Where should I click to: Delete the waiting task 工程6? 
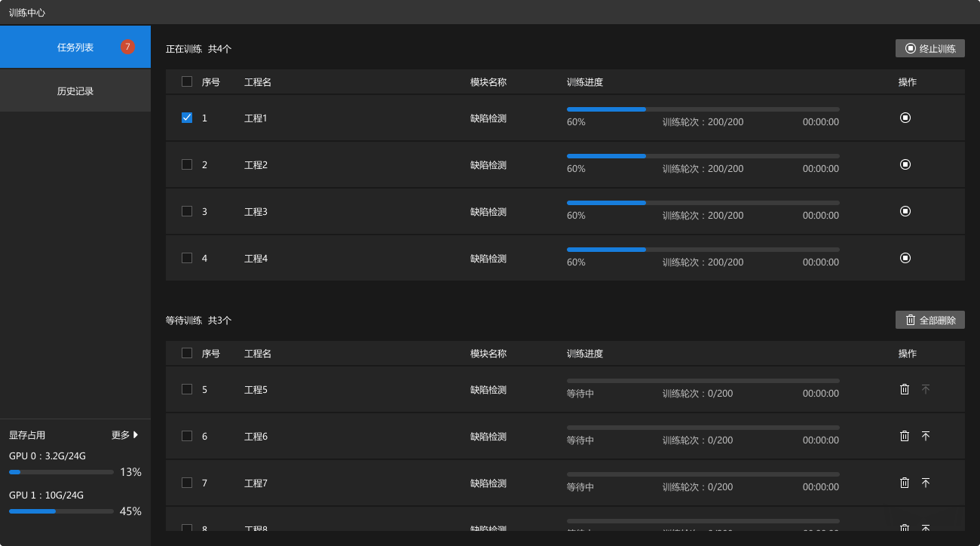(x=905, y=436)
